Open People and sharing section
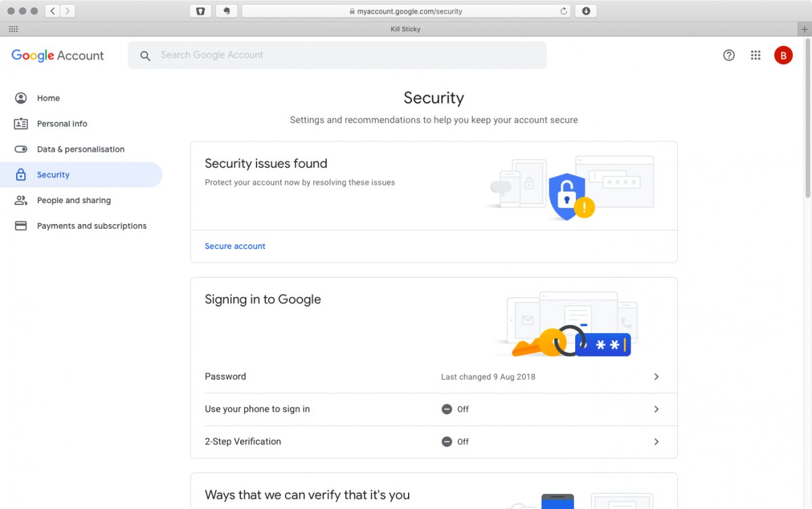Viewport: 812px width, 509px height. (73, 200)
